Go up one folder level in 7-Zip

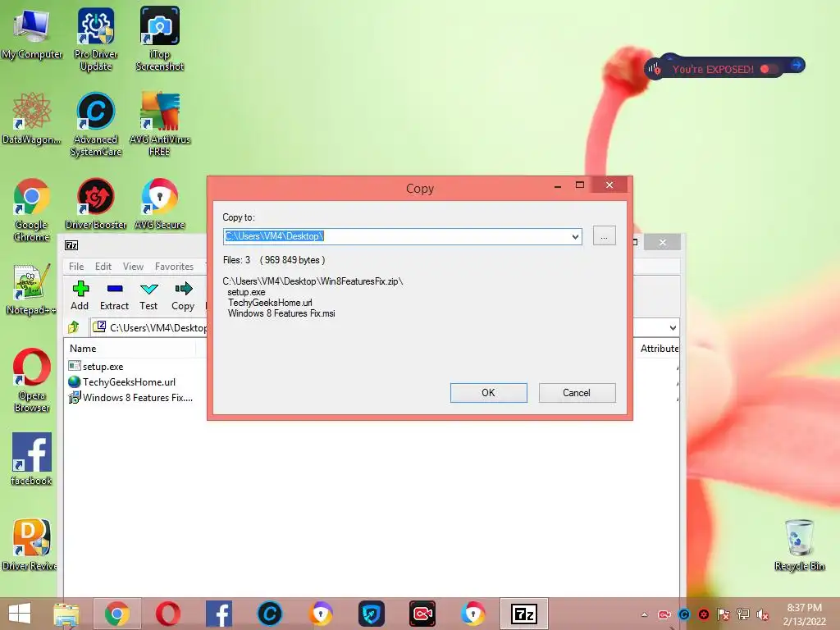click(x=74, y=327)
